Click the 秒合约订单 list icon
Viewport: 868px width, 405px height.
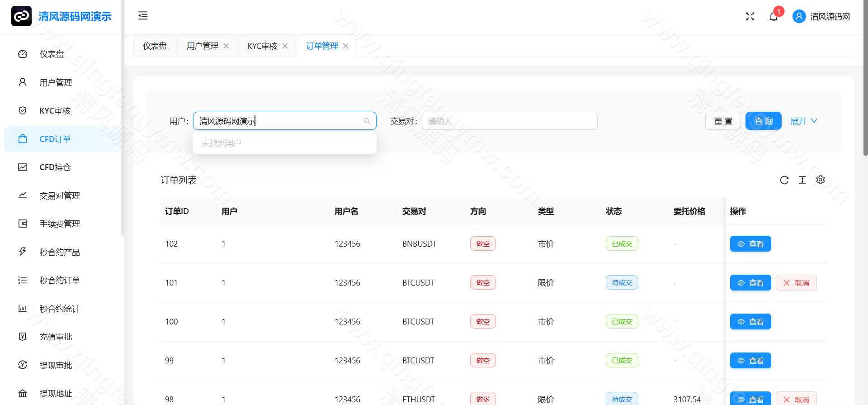[23, 280]
